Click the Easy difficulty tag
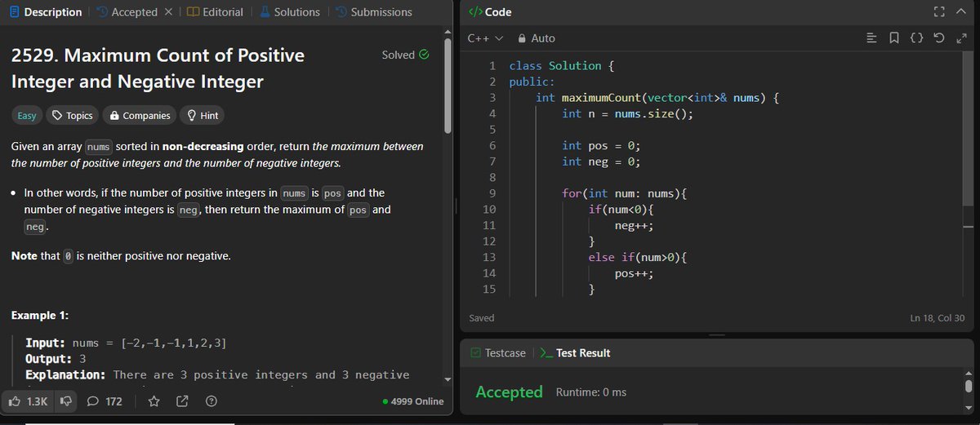980x425 pixels. [27, 116]
